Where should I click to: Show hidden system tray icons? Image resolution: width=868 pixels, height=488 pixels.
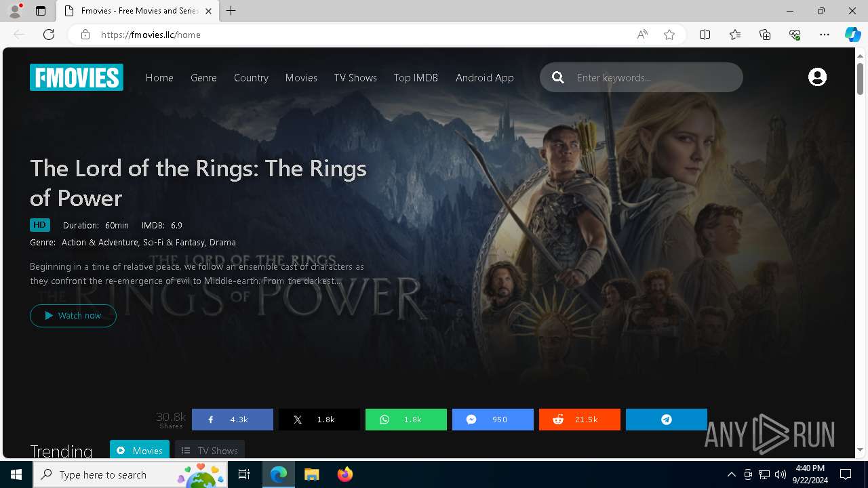731,474
